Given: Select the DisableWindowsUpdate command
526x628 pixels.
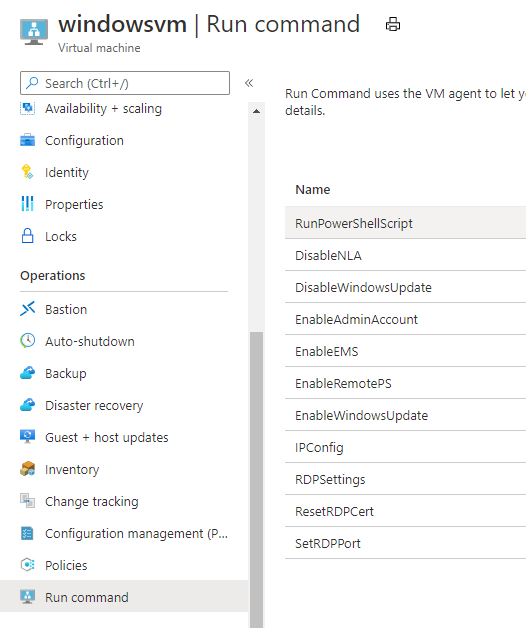Looking at the screenshot, I should pyautogui.click(x=405, y=287).
